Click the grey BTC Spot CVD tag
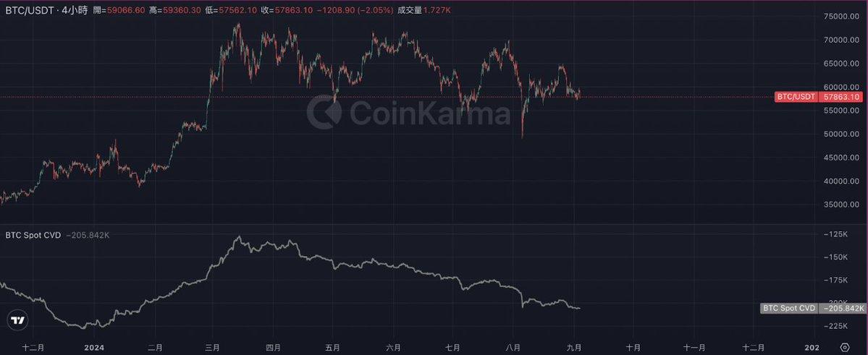The width and height of the screenshot is (868, 355). [788, 308]
